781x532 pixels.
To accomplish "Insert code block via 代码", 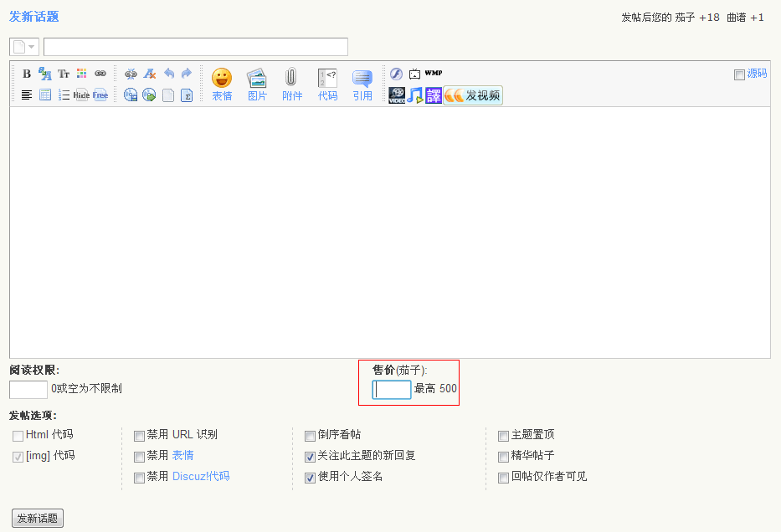I will click(327, 85).
